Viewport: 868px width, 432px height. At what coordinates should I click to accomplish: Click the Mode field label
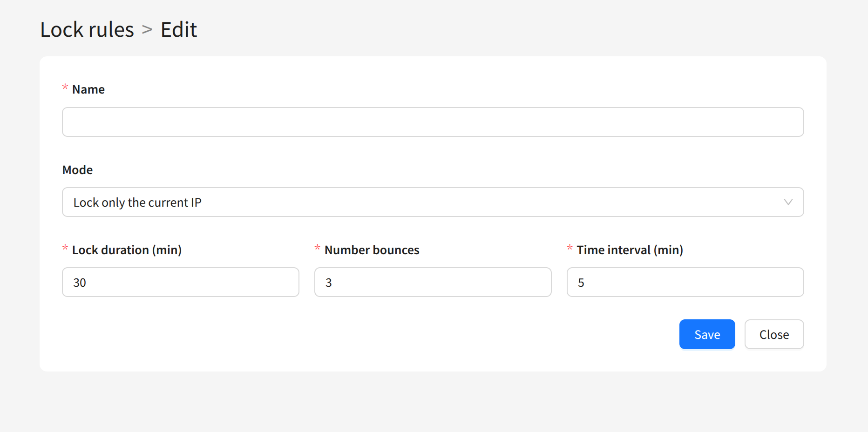point(78,170)
